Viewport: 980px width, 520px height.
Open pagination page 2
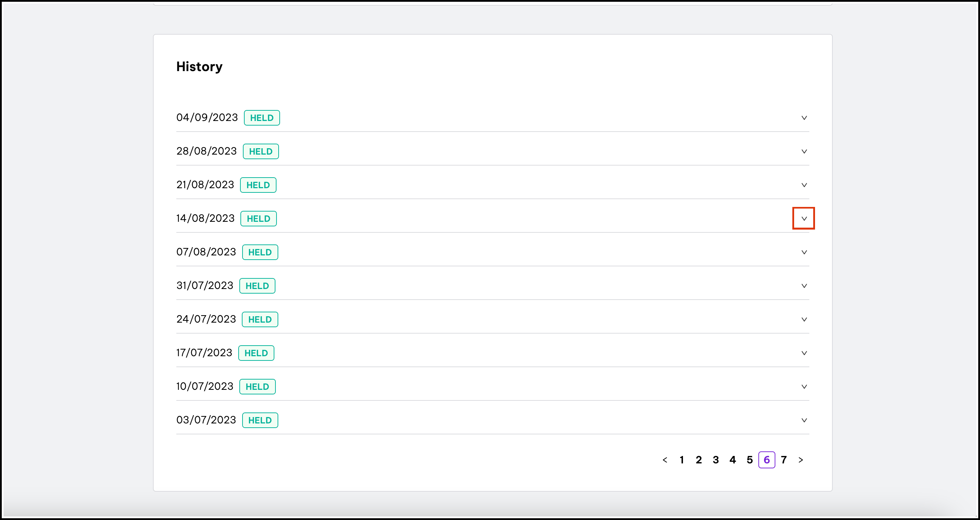coord(699,460)
